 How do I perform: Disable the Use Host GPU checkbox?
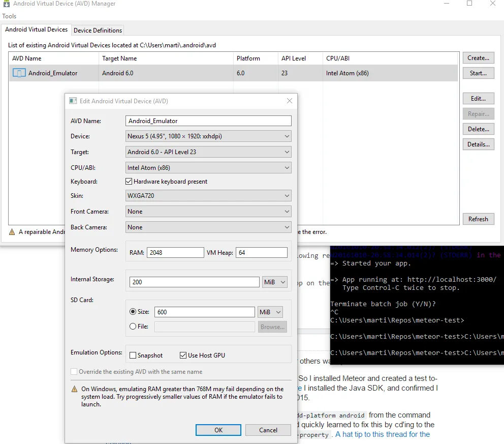click(183, 356)
